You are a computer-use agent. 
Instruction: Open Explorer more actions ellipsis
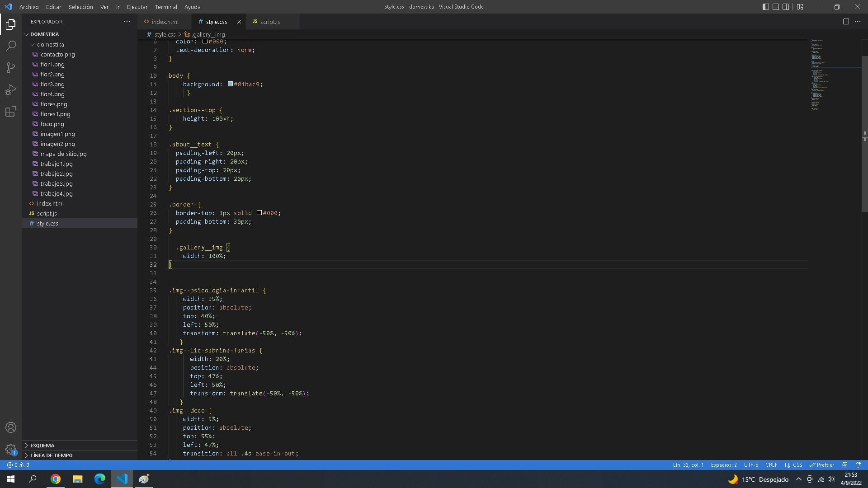(127, 22)
